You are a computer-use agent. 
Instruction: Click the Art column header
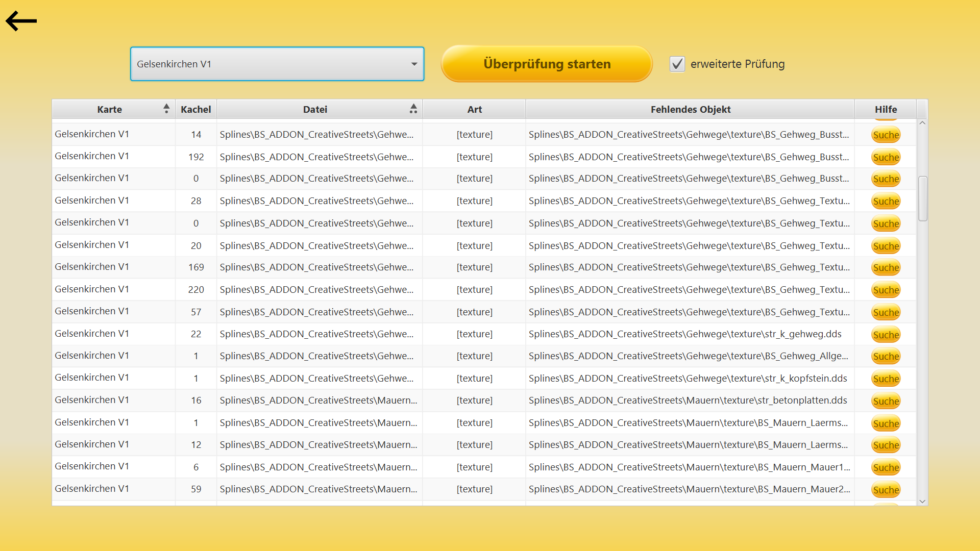click(474, 109)
